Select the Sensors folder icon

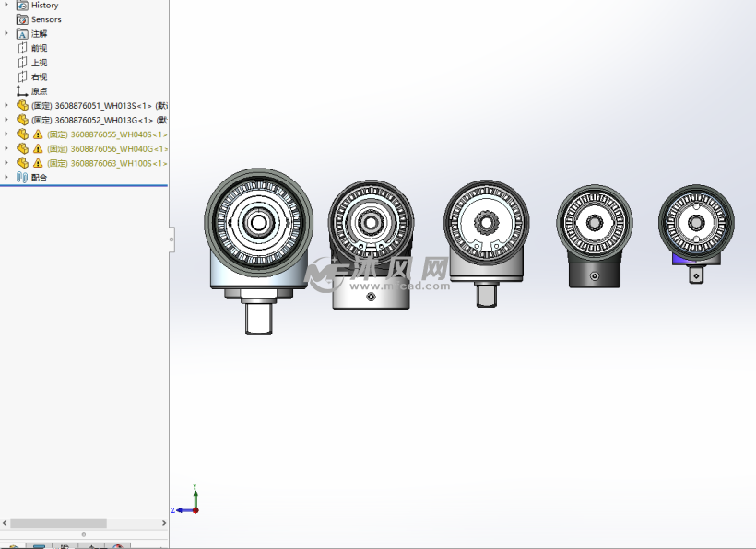[23, 19]
